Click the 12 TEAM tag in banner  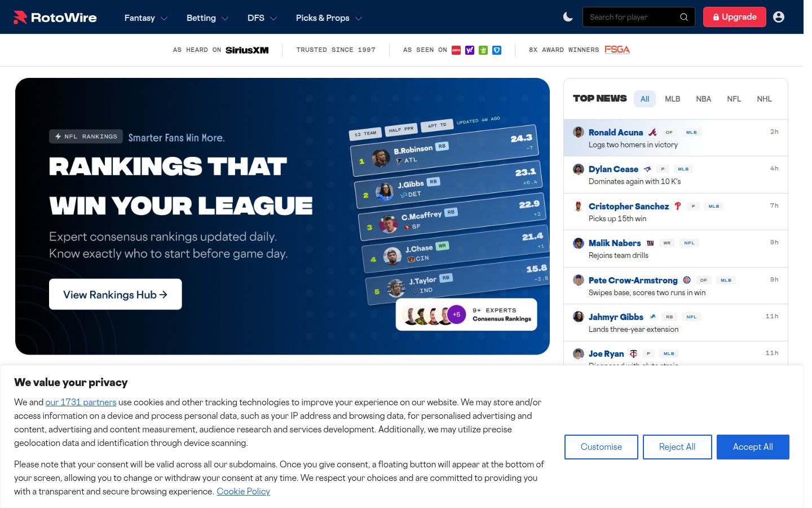click(365, 134)
